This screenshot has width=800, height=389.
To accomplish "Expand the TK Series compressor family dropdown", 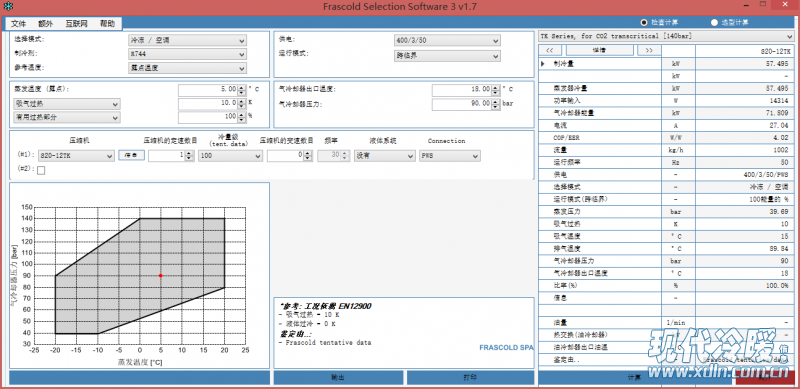I will [x=666, y=36].
